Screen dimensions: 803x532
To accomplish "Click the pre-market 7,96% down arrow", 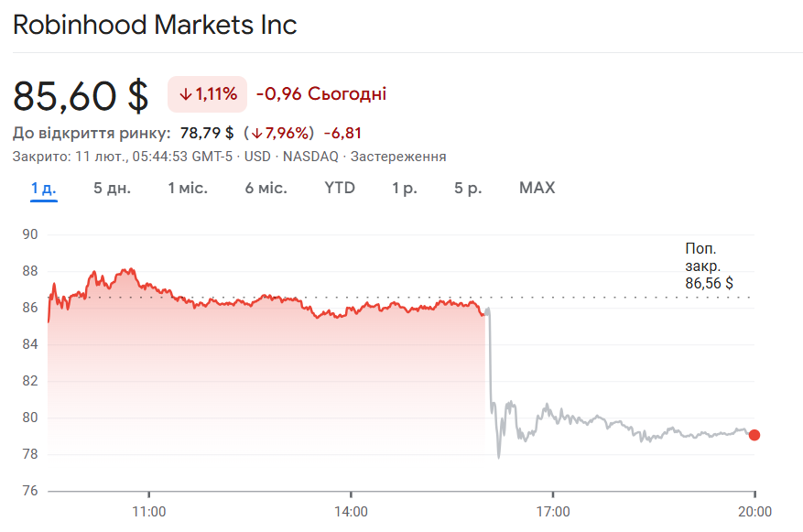I will pyautogui.click(x=257, y=133).
